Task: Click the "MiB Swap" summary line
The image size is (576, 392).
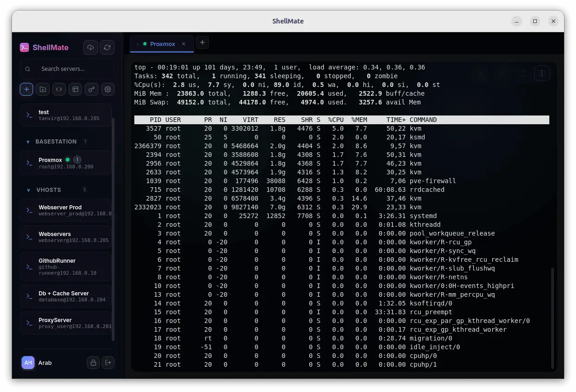Action: point(277,102)
